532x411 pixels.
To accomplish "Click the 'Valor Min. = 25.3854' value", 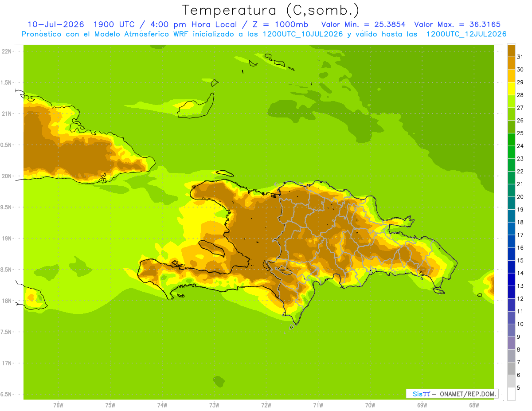I will [364, 24].
